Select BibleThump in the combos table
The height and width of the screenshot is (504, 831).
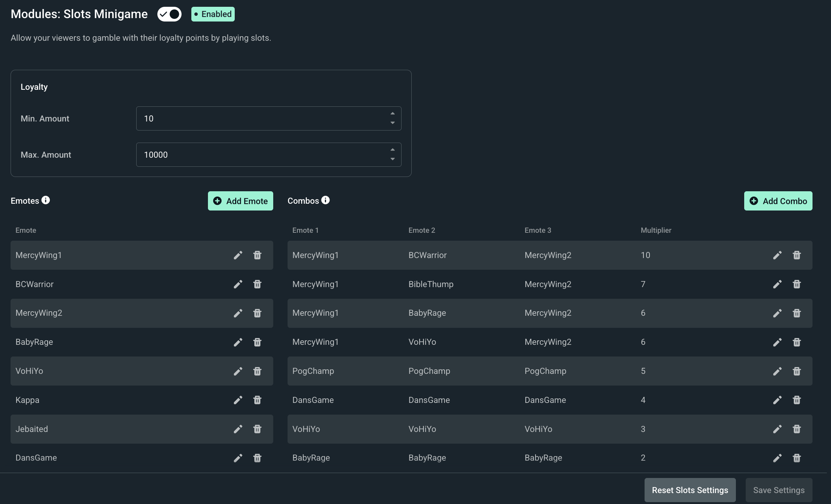431,284
